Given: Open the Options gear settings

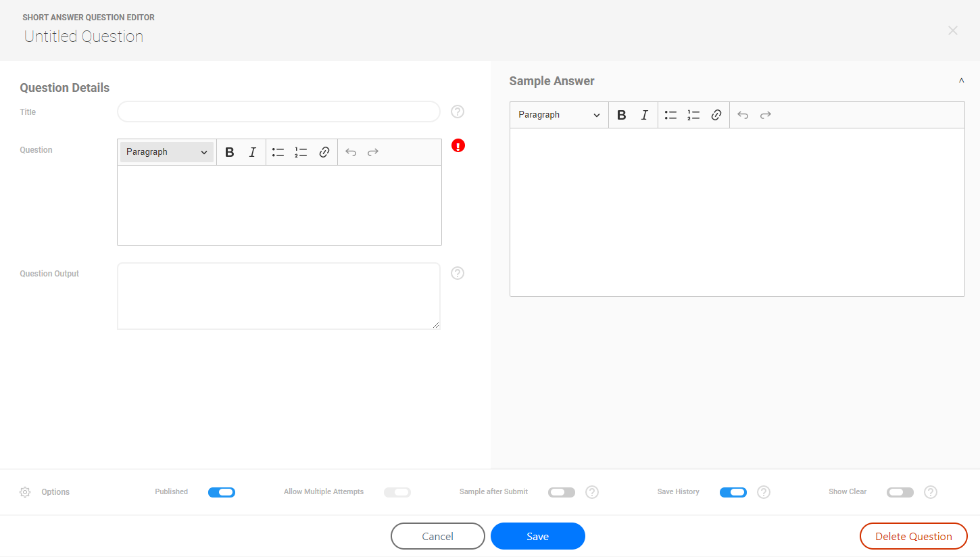Looking at the screenshot, I should coord(25,492).
